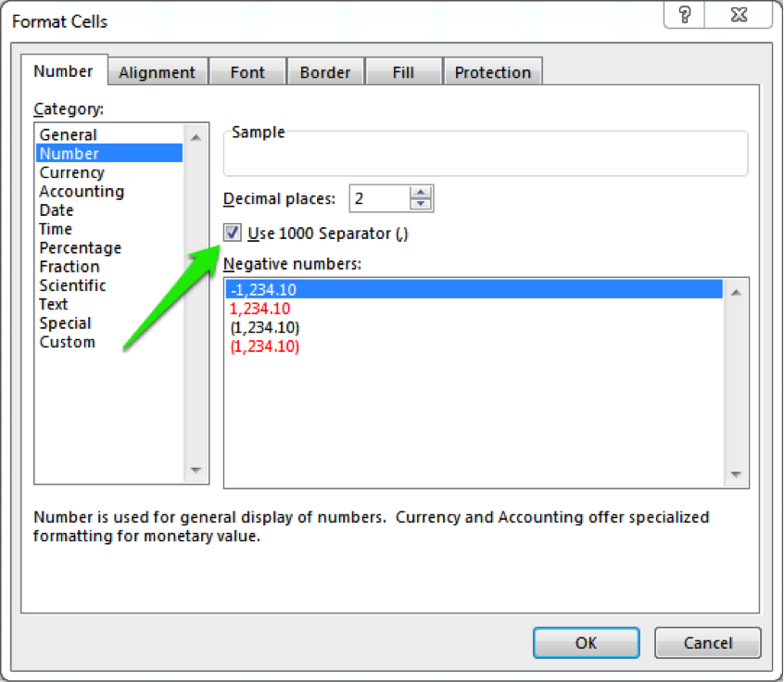Increase Decimal places using the up arrow

pyautogui.click(x=422, y=192)
